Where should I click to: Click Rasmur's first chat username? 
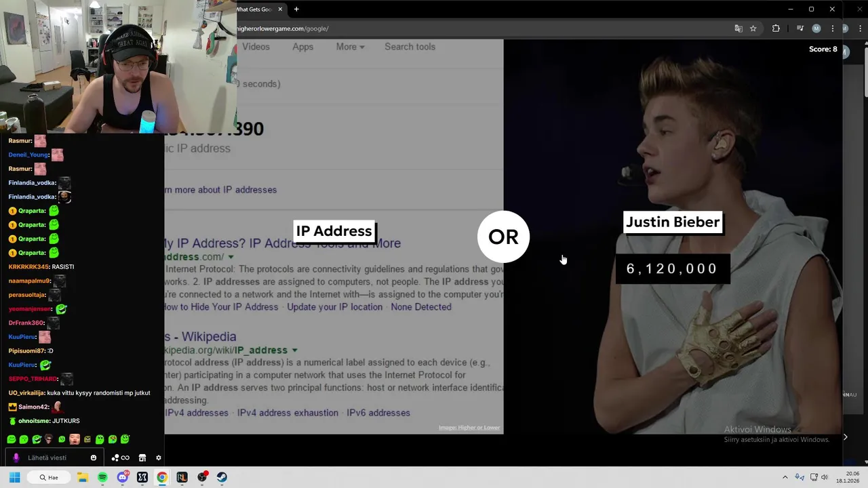coord(20,141)
